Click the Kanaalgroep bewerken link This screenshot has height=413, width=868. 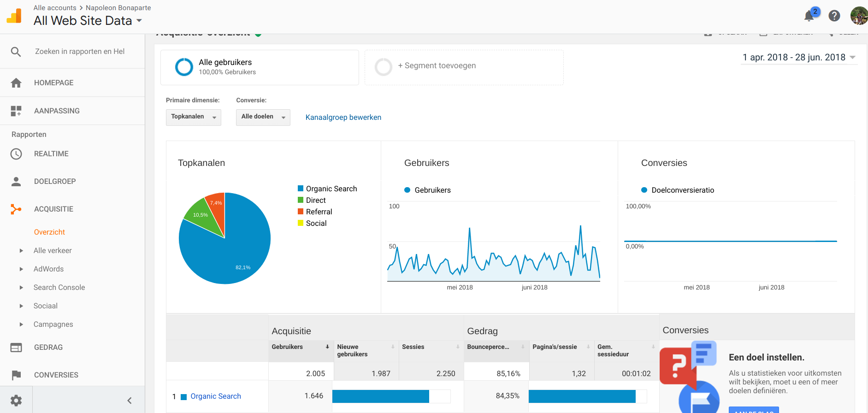tap(343, 118)
